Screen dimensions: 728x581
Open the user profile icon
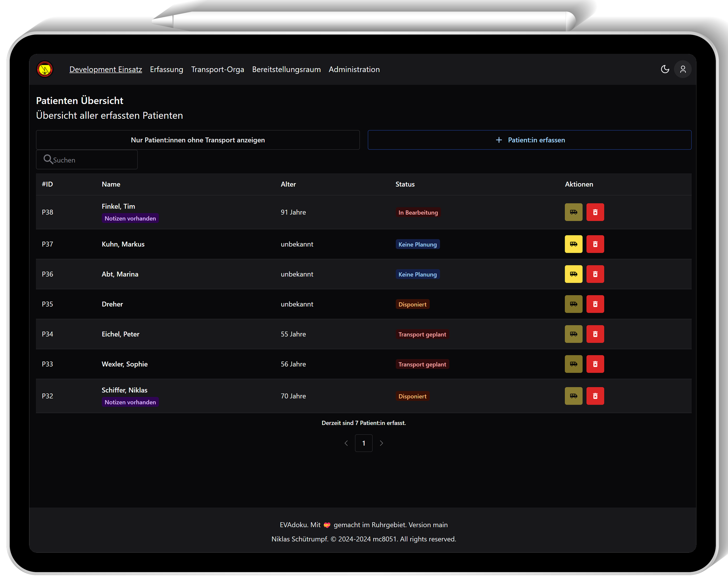tap(683, 69)
